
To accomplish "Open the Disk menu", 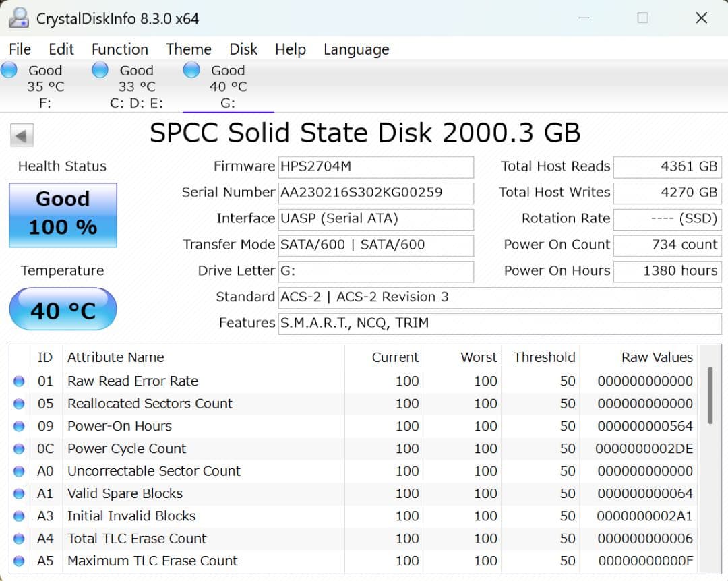I will click(x=243, y=49).
